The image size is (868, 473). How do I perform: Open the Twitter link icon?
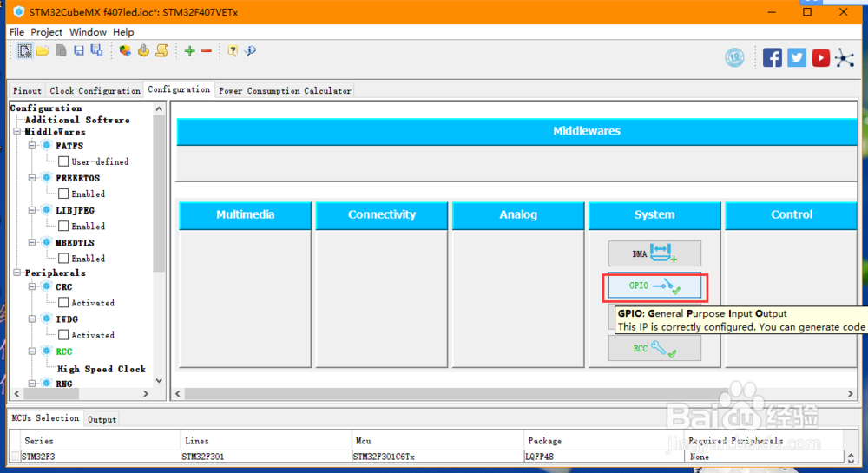tap(797, 57)
